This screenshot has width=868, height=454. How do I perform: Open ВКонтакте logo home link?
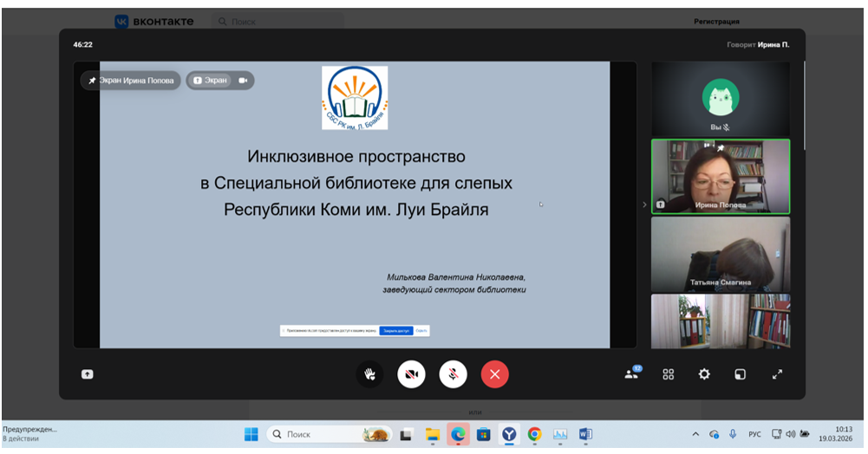click(x=153, y=22)
